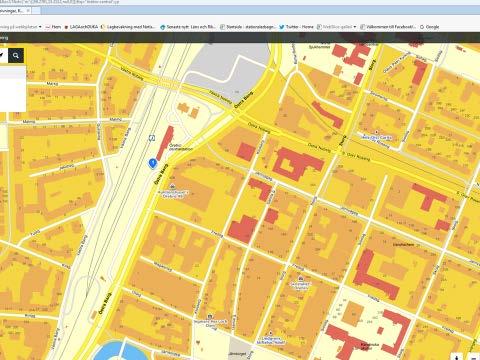Open the Facebook welcome bookmark

point(388,27)
